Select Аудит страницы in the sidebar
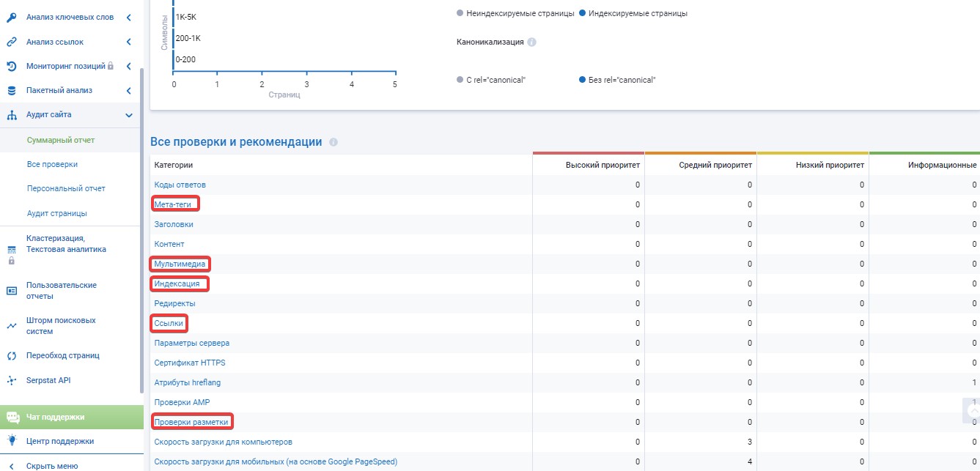Screen dimensions: 980x471 (x=56, y=213)
